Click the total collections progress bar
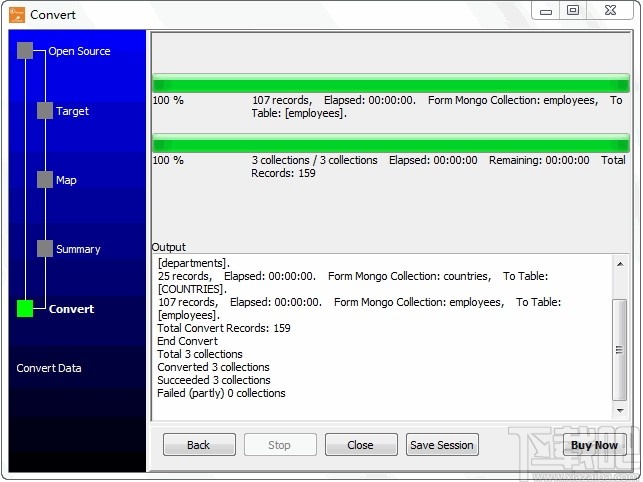This screenshot has height=482, width=643. click(391, 143)
